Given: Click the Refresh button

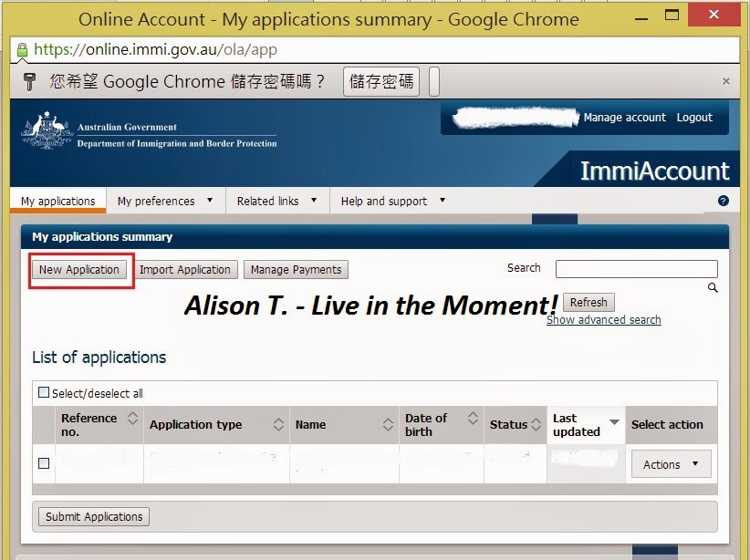Looking at the screenshot, I should pyautogui.click(x=589, y=302).
